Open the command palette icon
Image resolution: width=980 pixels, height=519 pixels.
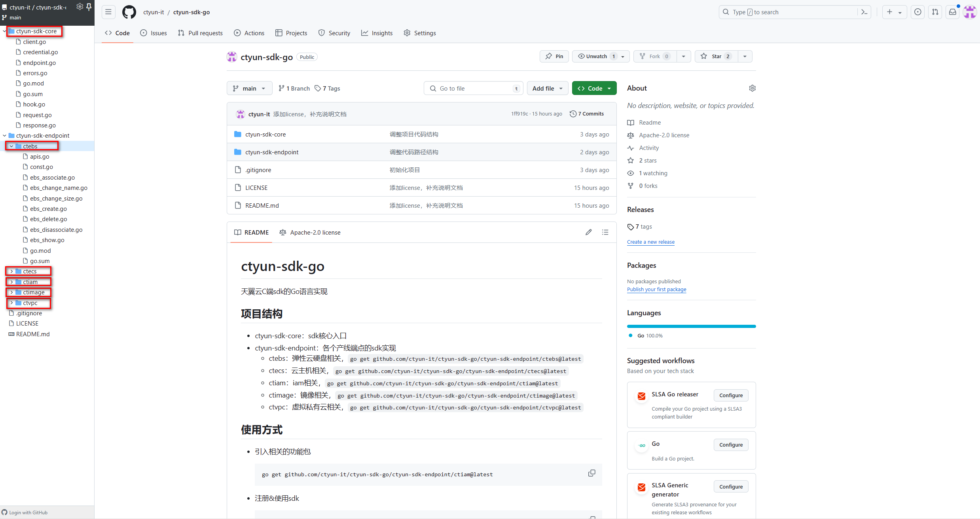click(864, 12)
